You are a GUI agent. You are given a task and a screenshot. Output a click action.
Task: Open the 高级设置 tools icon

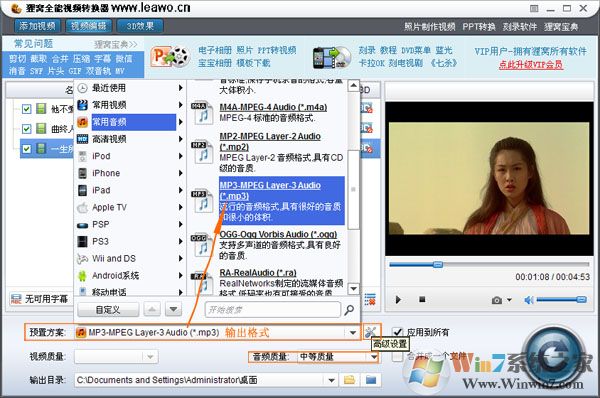(x=370, y=332)
